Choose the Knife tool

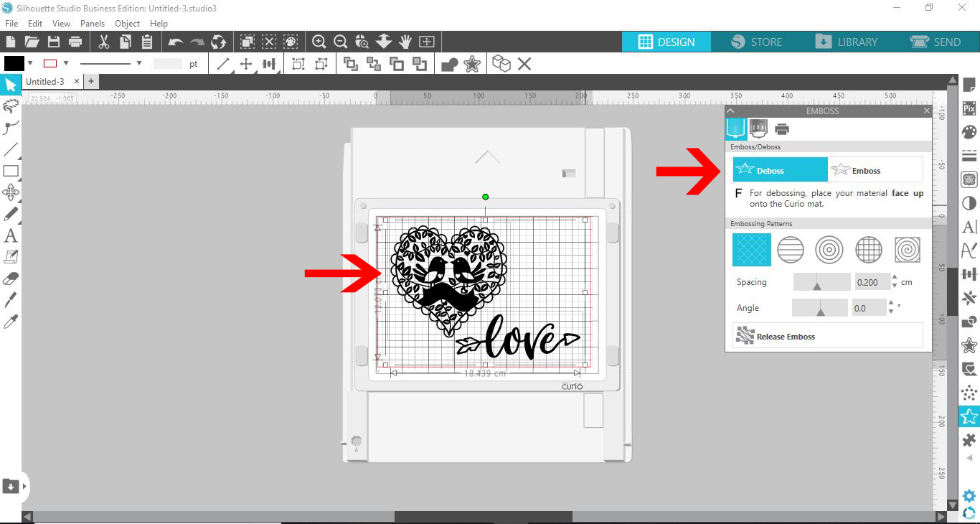(11, 300)
